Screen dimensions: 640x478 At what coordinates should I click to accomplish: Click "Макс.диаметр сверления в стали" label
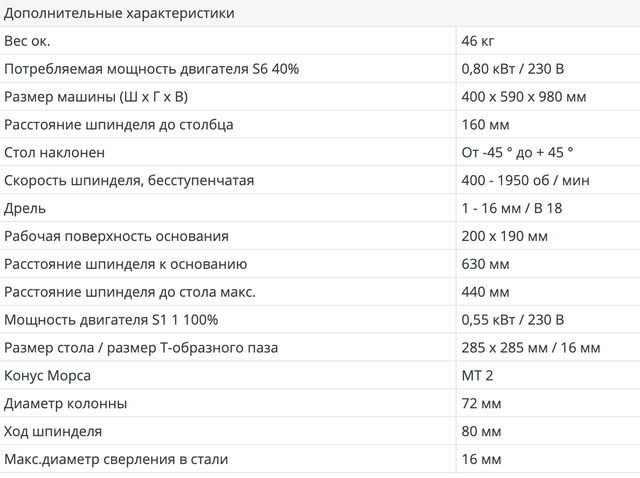116,460
